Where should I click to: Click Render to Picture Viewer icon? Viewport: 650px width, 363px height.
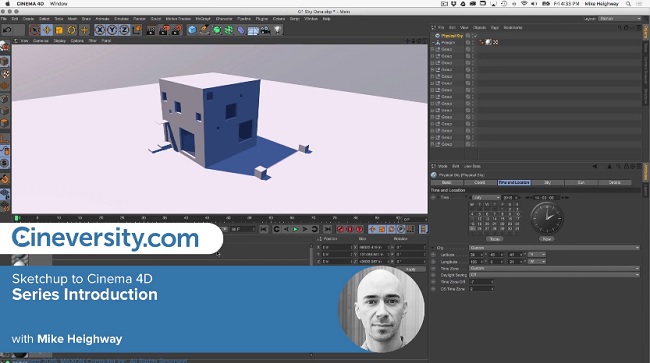[164, 30]
